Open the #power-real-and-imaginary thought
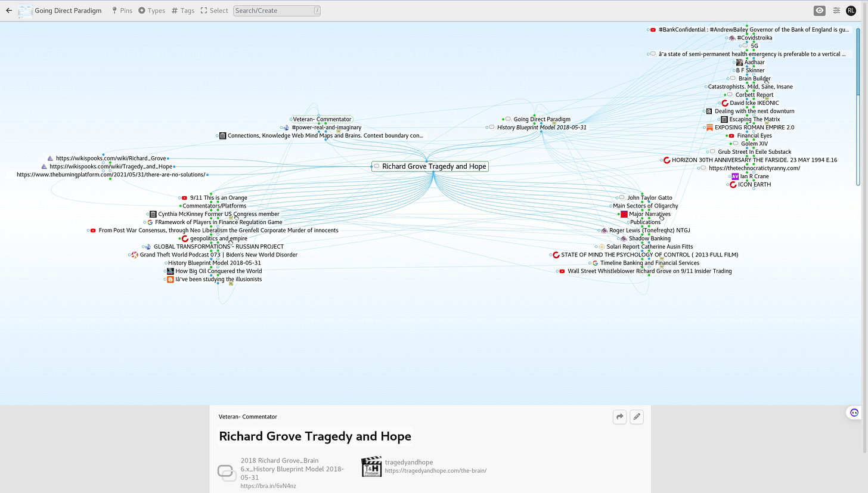Viewport: 868px width, 493px height. tap(326, 128)
